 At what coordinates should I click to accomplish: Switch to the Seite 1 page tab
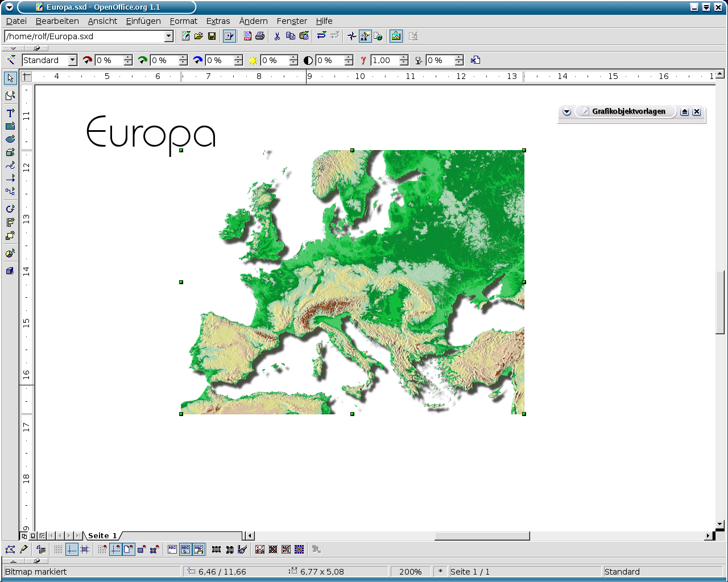[102, 536]
